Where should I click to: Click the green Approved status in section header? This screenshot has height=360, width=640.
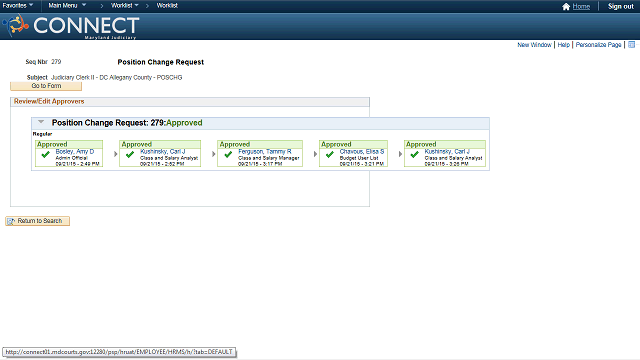pyautogui.click(x=184, y=123)
